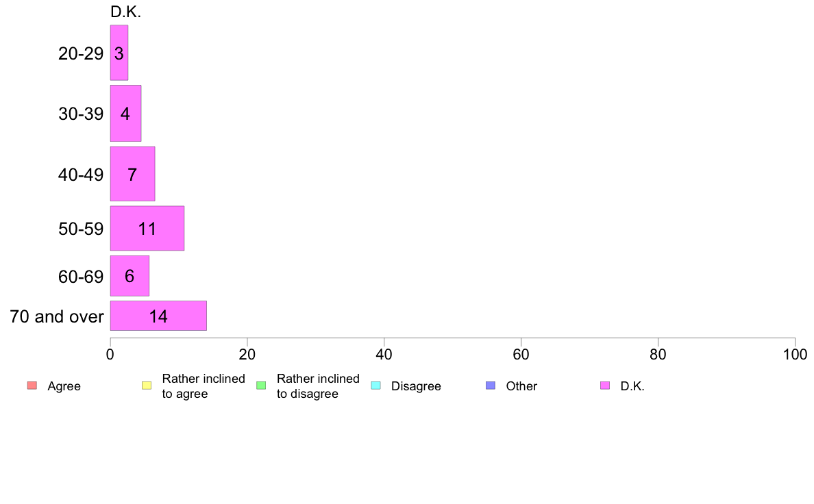This screenshot has width=814, height=504.
Task: Click the 50-59 bar showing 11
Action: 147,229
